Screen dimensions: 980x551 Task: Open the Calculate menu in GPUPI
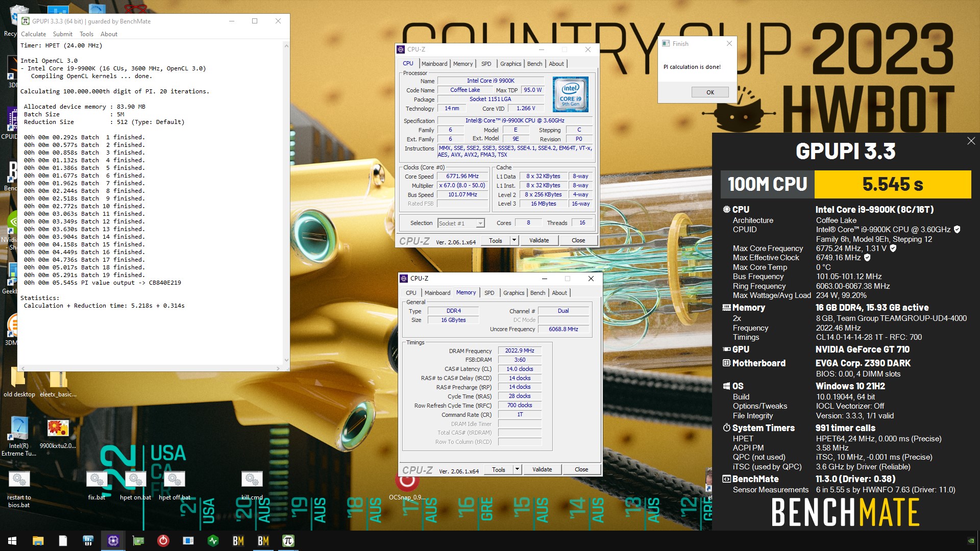33,34
